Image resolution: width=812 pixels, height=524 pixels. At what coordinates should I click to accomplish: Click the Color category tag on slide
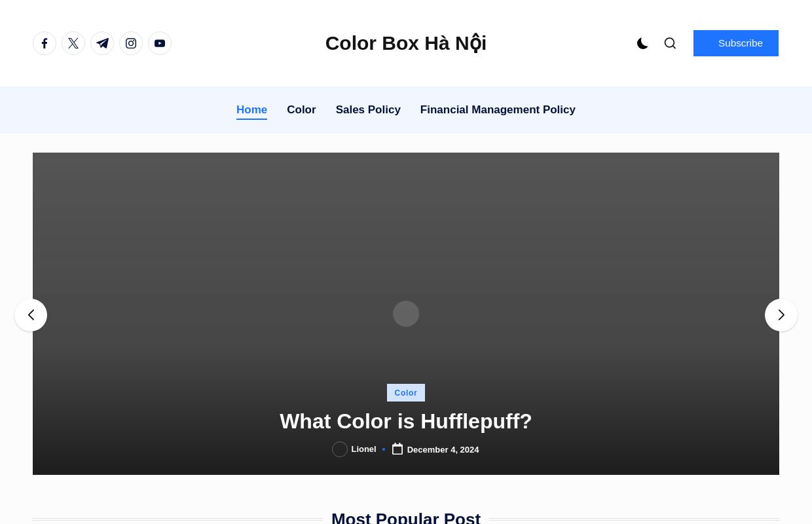click(x=406, y=393)
